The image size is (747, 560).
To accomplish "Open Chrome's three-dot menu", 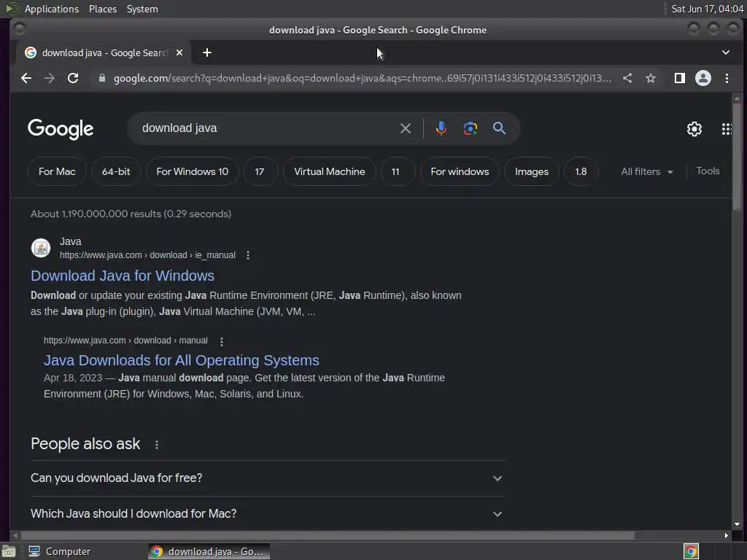I will tap(727, 78).
